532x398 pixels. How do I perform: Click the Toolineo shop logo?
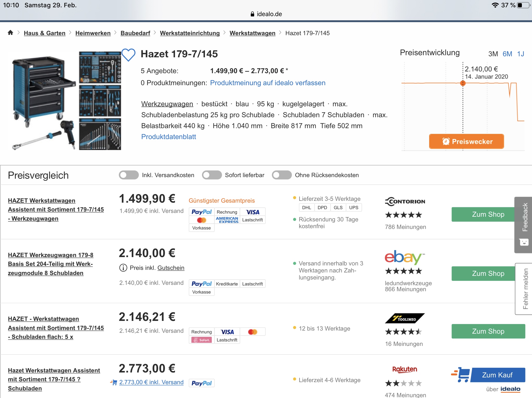[404, 319]
